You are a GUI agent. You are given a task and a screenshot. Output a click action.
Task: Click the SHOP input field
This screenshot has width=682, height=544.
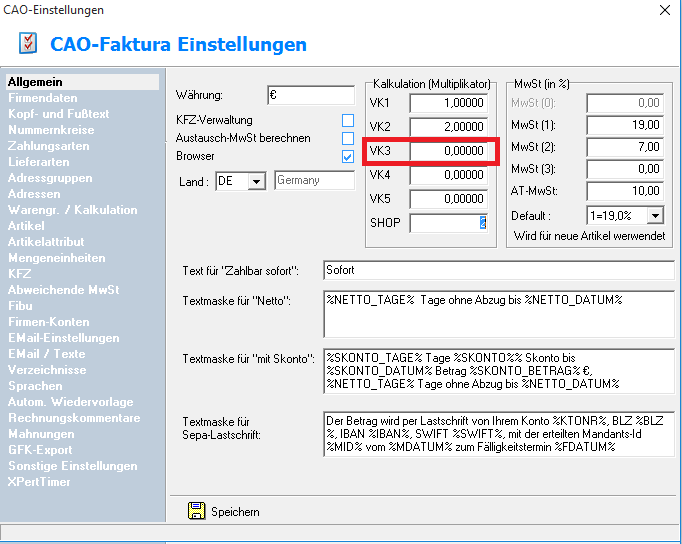pyautogui.click(x=448, y=223)
